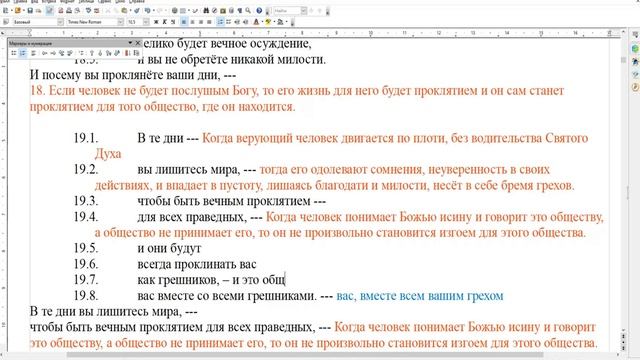Apply the Font color

click(256, 22)
